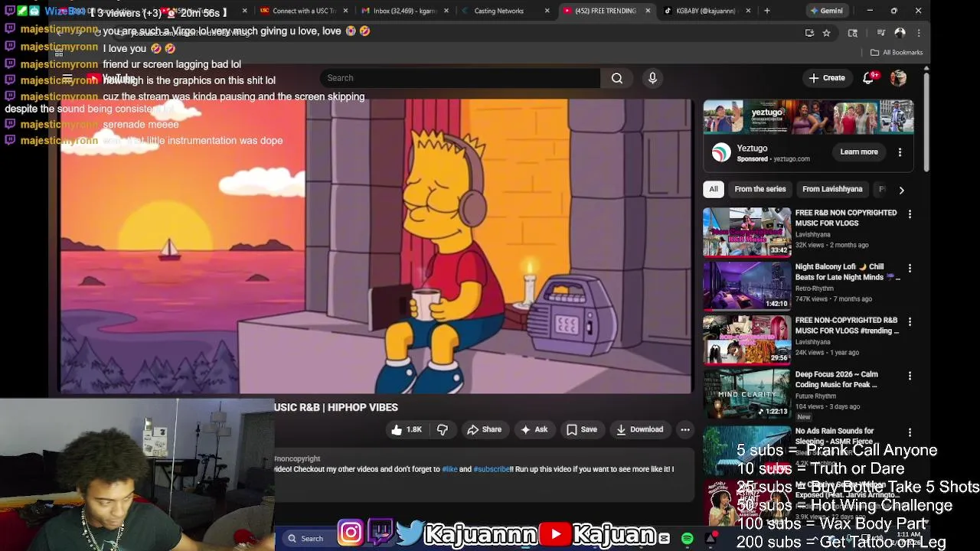
Task: Select the From the series chip
Action: pyautogui.click(x=760, y=189)
